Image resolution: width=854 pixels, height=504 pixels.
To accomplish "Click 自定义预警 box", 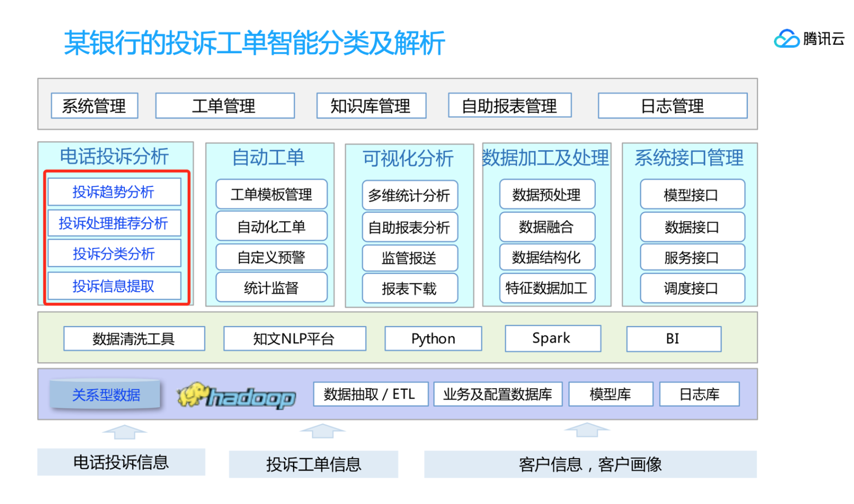I will (x=271, y=257).
